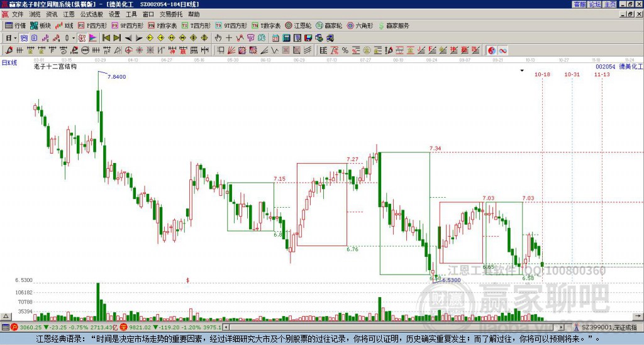Click the 日K线 label
The width and height of the screenshot is (644, 345).
(9, 62)
